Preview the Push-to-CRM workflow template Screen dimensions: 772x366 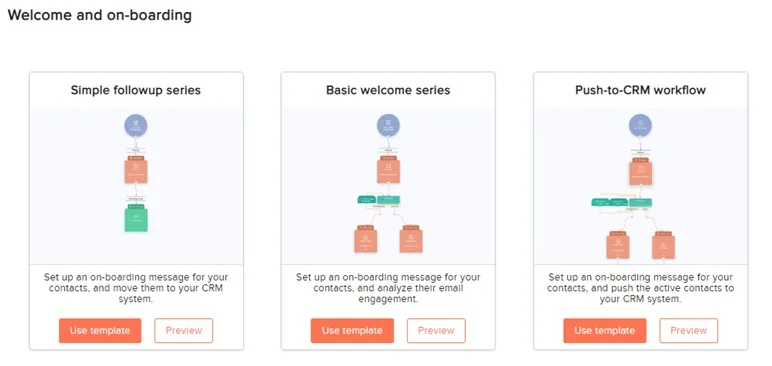(688, 331)
